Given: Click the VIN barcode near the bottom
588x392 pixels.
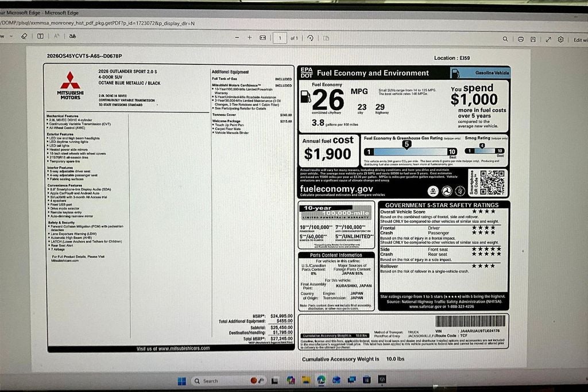Looking at the screenshot, I should (x=470, y=321).
